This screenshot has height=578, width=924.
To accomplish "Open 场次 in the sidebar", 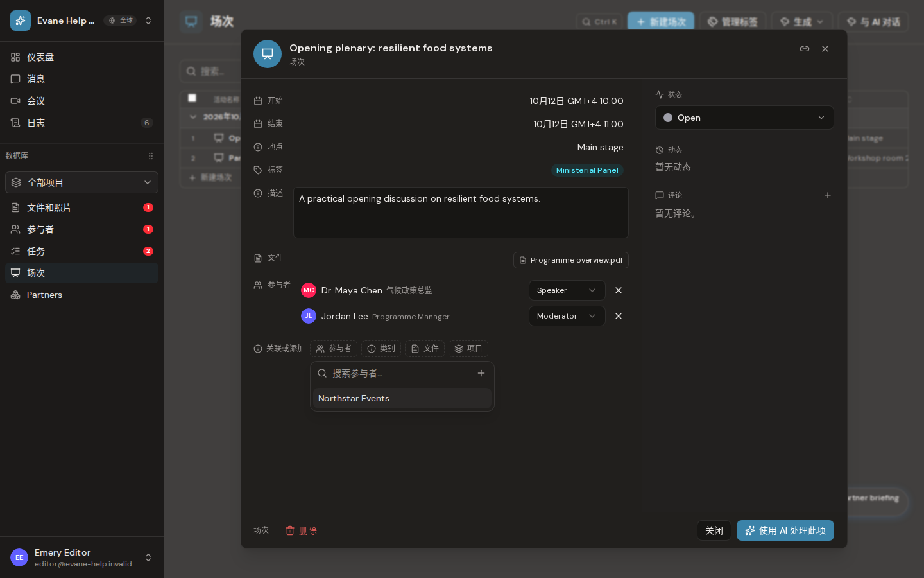I will 81,273.
